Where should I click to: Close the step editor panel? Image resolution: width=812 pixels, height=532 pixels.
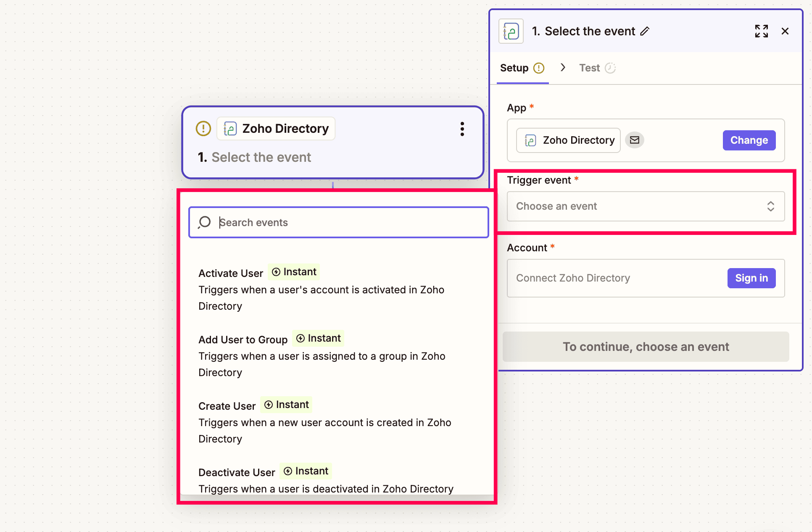pyautogui.click(x=785, y=31)
